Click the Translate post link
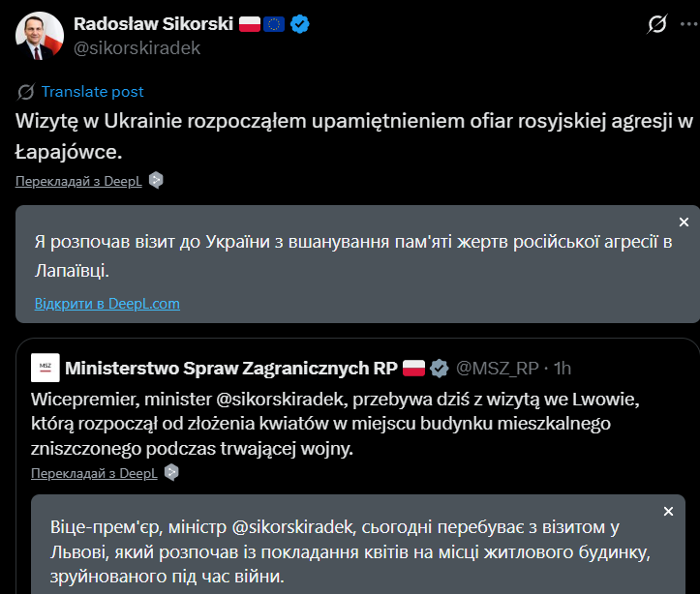The image size is (700, 594). click(93, 92)
